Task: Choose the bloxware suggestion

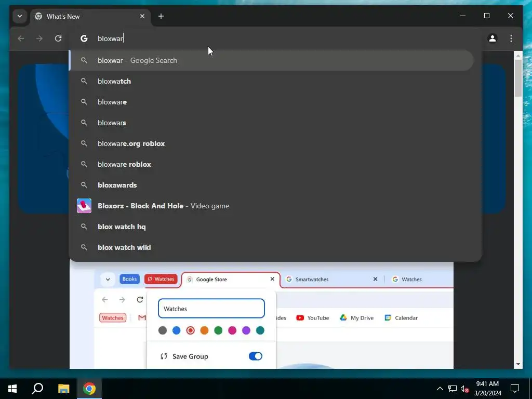Action: tap(271, 102)
